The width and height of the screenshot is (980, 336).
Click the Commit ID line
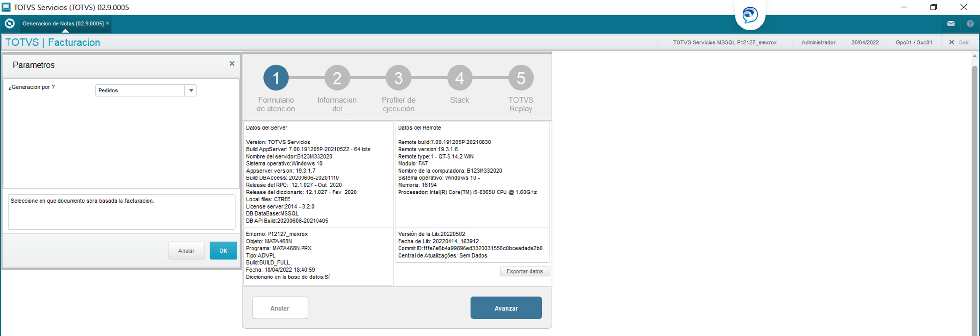[470, 248]
